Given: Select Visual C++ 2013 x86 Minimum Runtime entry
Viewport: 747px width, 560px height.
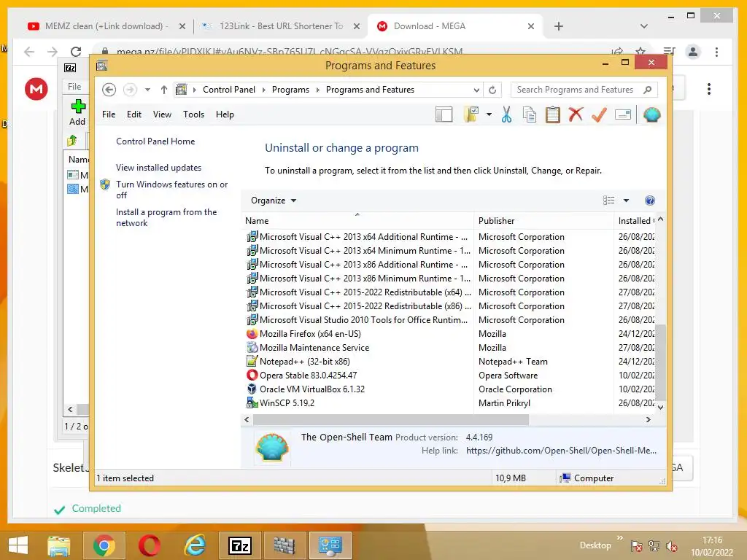Looking at the screenshot, I should (x=365, y=279).
